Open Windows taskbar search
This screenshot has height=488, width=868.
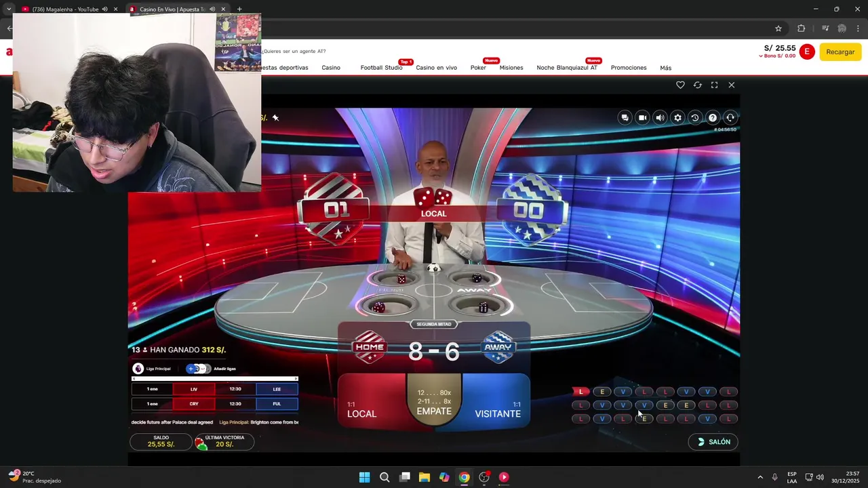click(x=384, y=477)
